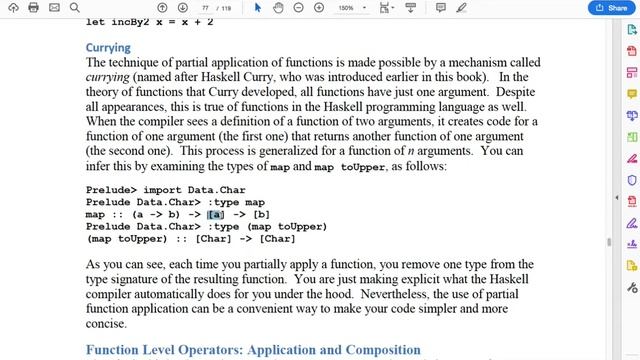Click the read mode scrolling icon
This screenshot has height=360, width=640.
click(411, 8)
